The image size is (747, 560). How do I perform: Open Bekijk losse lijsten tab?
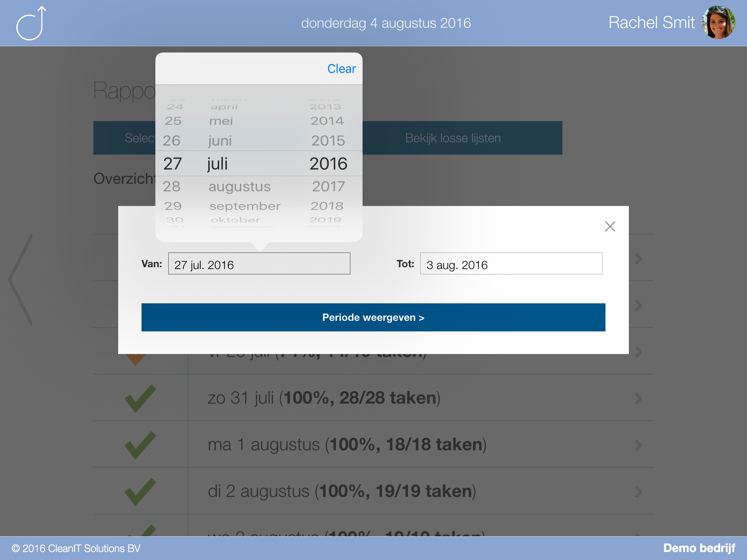tap(453, 138)
